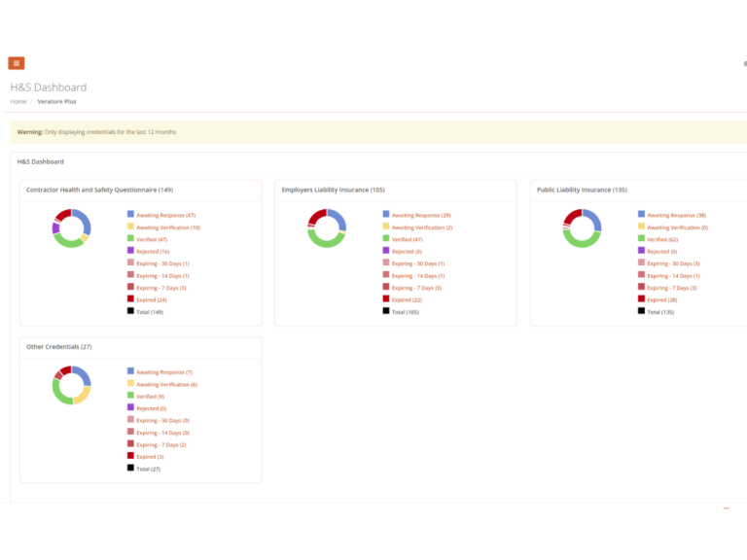747x560 pixels.
Task: Click black swatch beside Total (135)
Action: click(x=641, y=311)
